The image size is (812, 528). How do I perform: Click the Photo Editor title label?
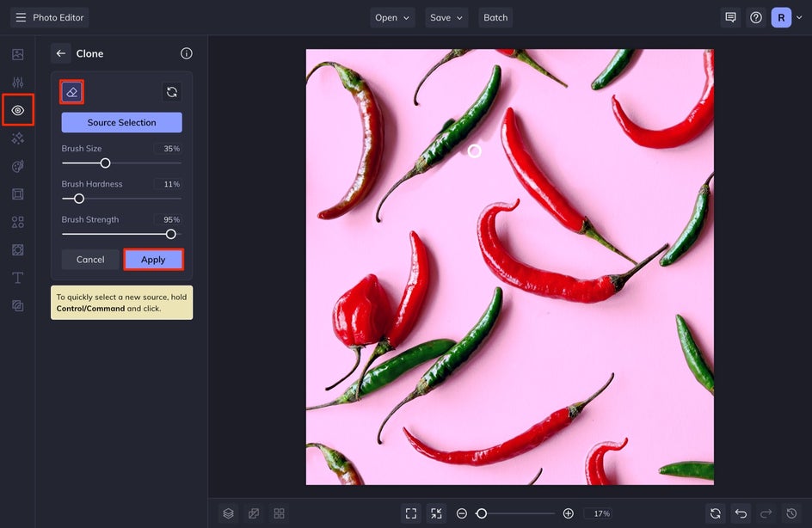point(58,17)
